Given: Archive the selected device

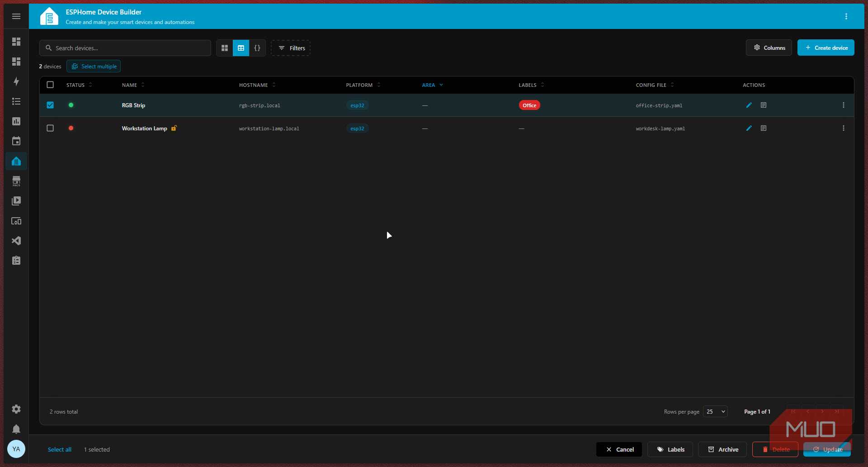Looking at the screenshot, I should [x=722, y=449].
